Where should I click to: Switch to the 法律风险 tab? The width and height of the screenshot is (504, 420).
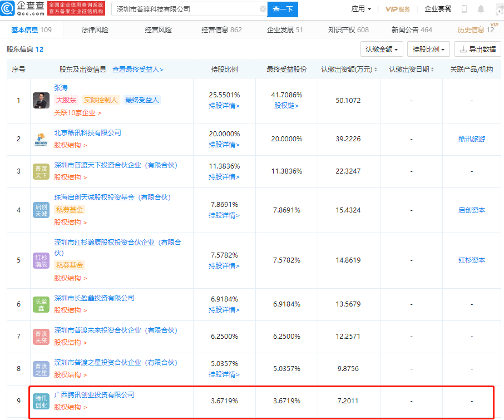click(x=95, y=30)
